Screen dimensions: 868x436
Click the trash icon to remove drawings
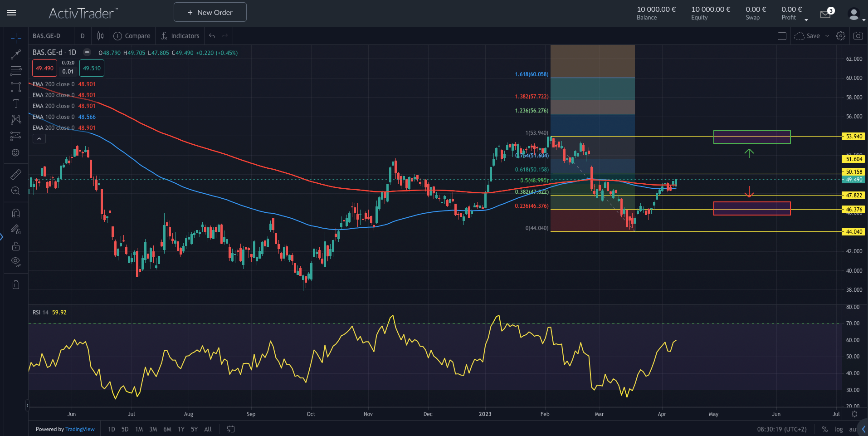click(x=16, y=285)
